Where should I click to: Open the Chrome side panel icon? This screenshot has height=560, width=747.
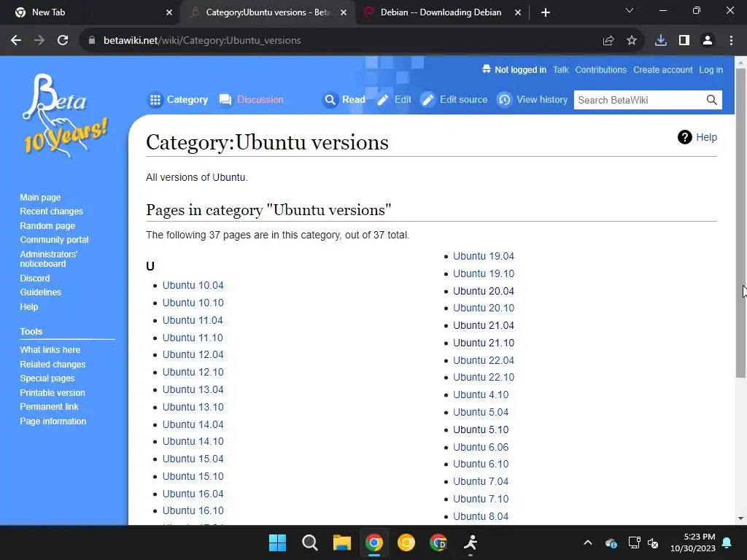click(684, 41)
